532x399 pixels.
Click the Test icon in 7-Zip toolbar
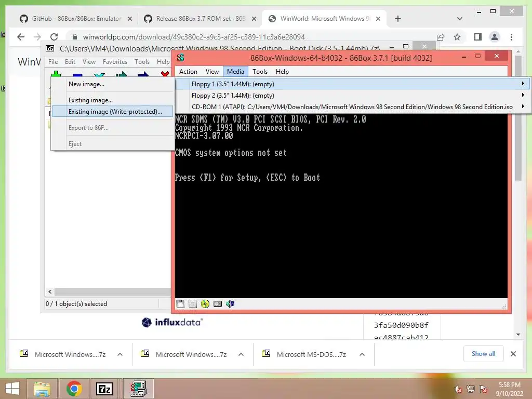99,75
